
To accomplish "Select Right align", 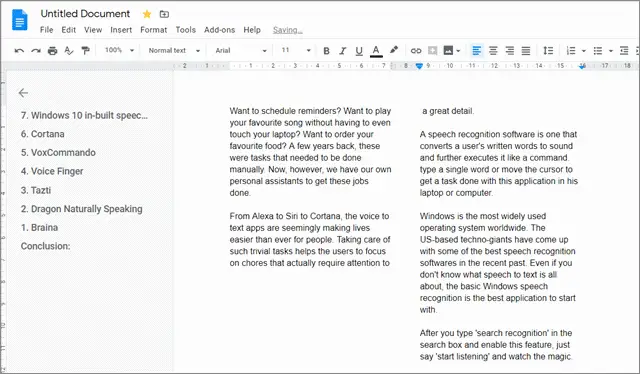I will click(x=509, y=51).
